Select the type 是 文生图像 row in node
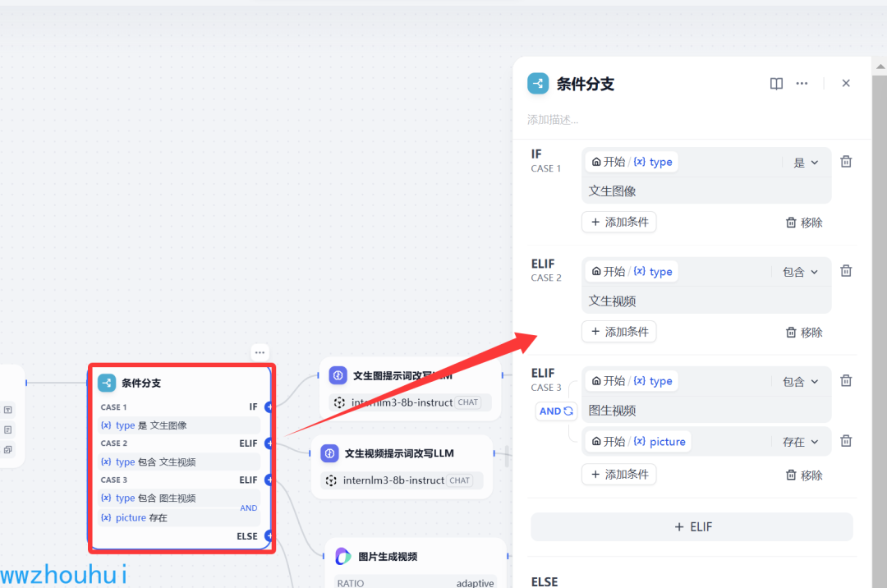Image resolution: width=887 pixels, height=588 pixels. tap(179, 425)
